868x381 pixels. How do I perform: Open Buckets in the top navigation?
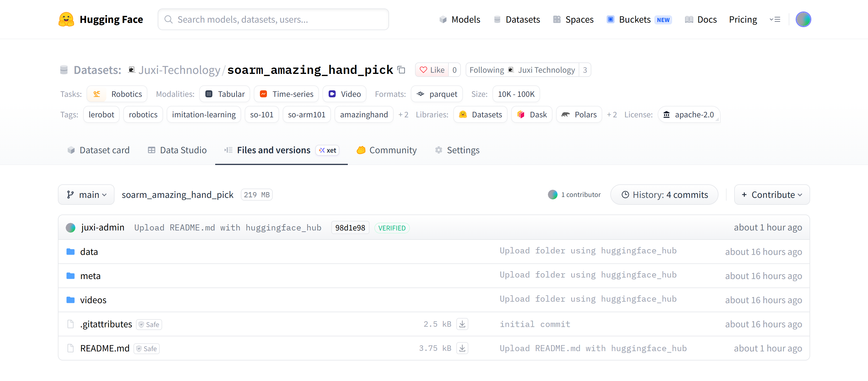(639, 19)
